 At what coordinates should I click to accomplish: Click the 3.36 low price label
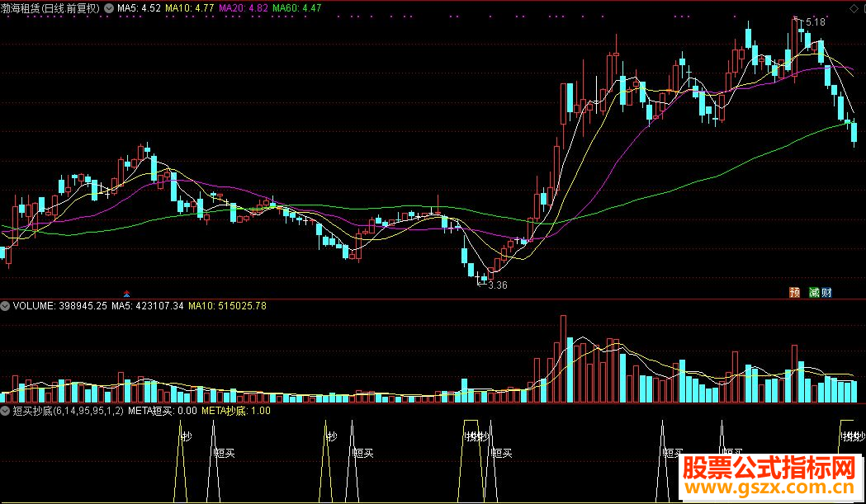pyautogui.click(x=498, y=285)
